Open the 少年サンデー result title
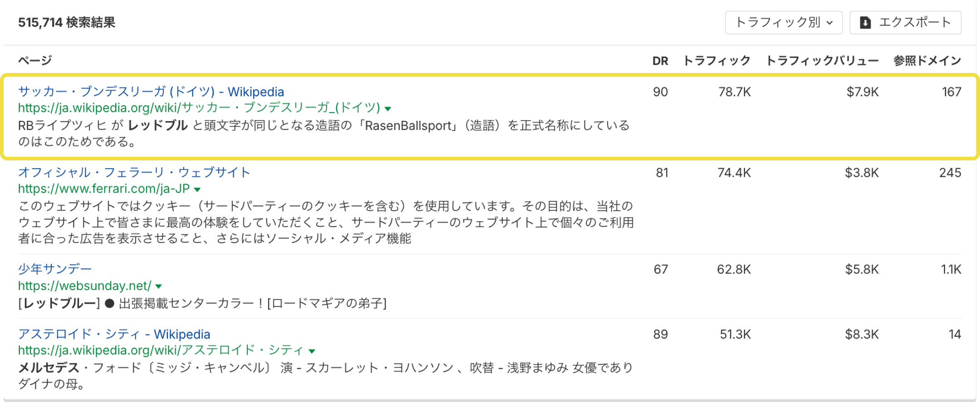 (x=55, y=269)
